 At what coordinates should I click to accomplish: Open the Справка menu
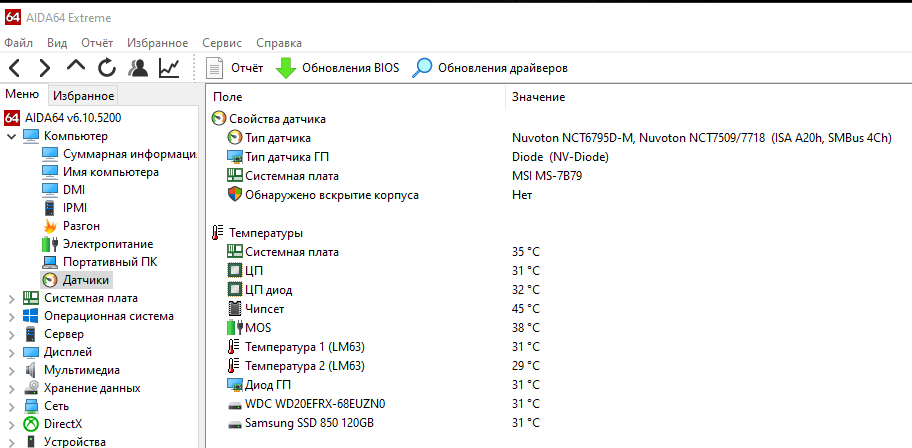(279, 43)
